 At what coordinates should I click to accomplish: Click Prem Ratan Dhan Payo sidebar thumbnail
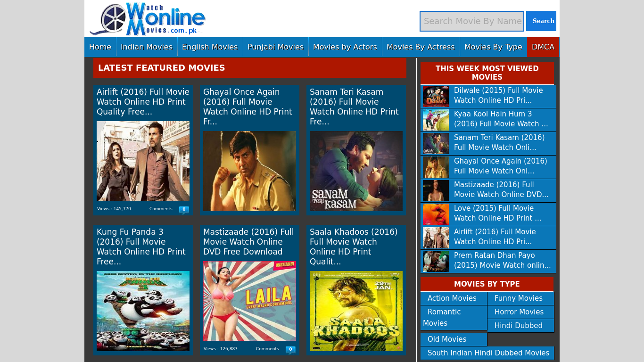click(x=436, y=262)
